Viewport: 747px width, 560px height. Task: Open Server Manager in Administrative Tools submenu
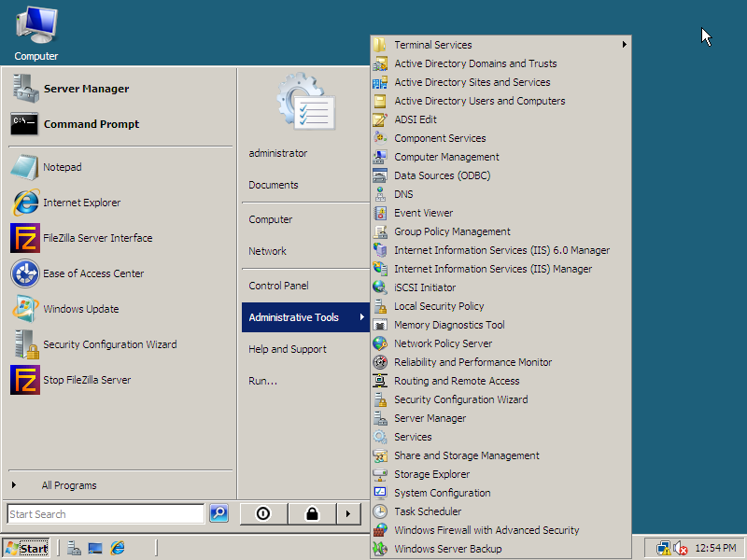click(500, 418)
